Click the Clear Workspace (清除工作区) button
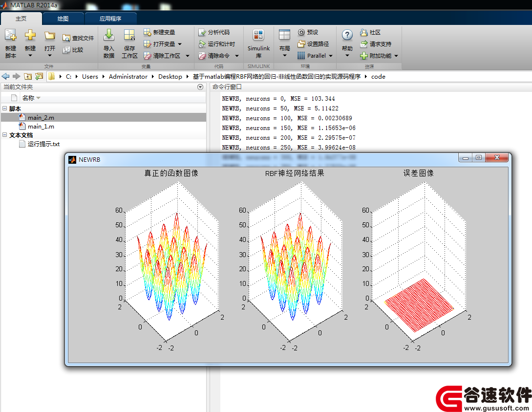This screenshot has height=412, width=532. (162, 56)
